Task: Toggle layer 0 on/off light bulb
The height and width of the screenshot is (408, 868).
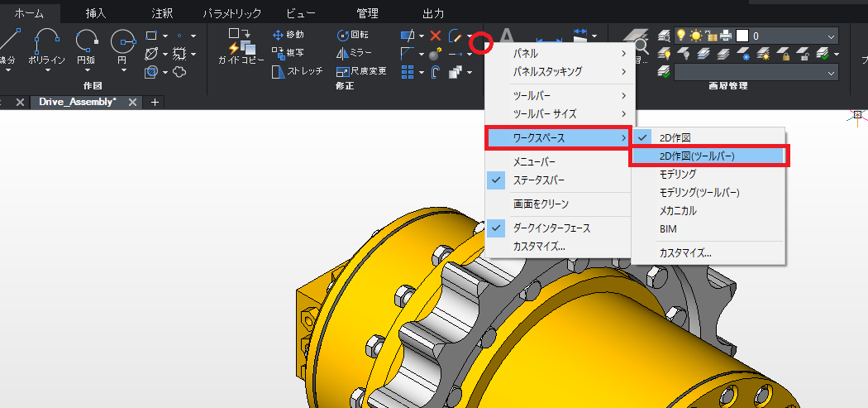Action: pyautogui.click(x=681, y=36)
